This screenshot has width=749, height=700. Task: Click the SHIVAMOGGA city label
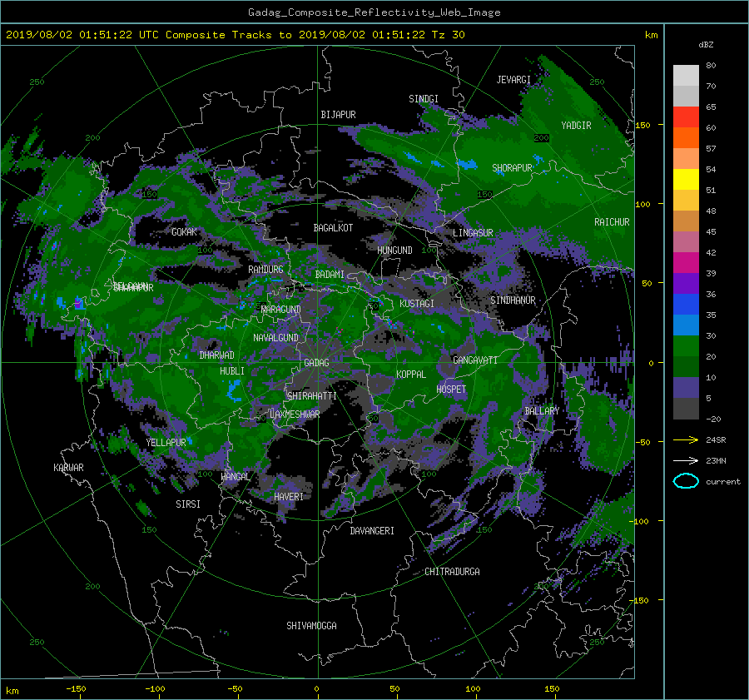(311, 626)
